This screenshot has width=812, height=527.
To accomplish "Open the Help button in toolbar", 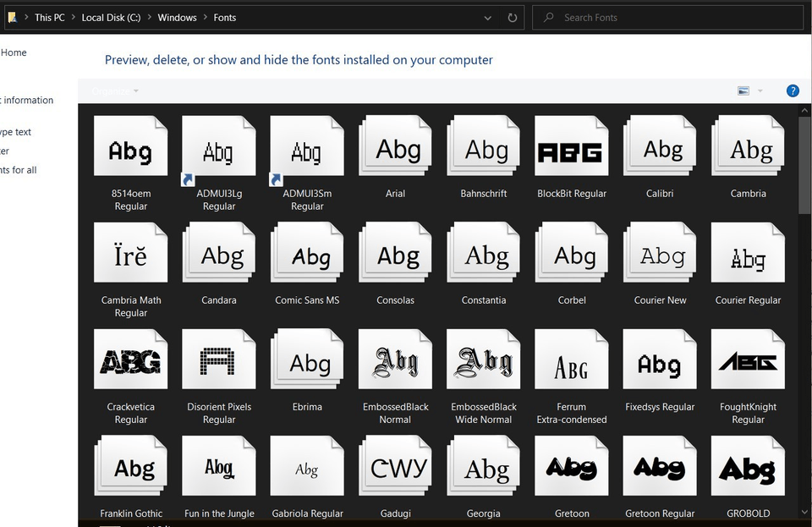I will 793,91.
